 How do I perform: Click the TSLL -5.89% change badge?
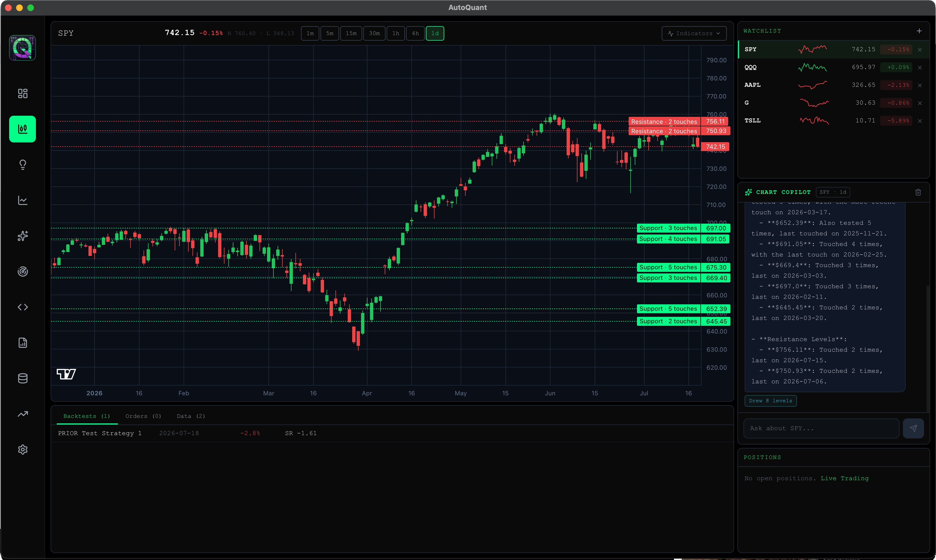click(896, 120)
